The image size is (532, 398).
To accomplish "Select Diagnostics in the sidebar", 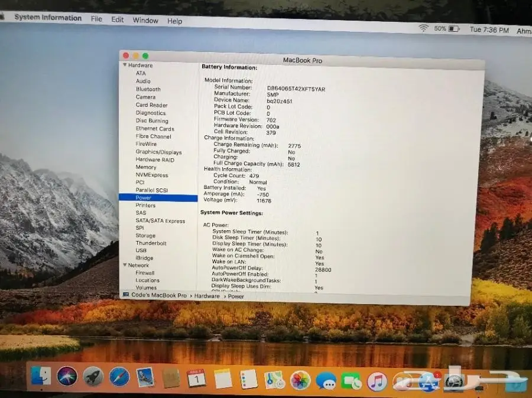I will pyautogui.click(x=151, y=113).
